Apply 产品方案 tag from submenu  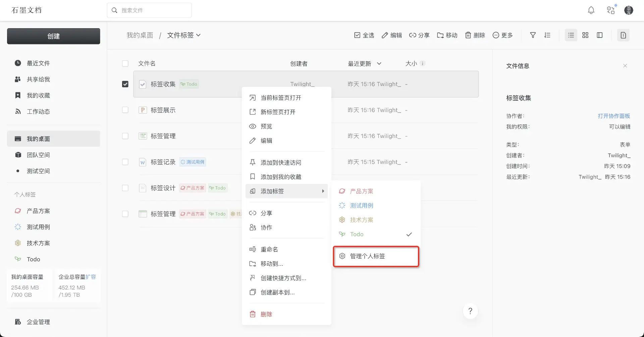(376, 191)
